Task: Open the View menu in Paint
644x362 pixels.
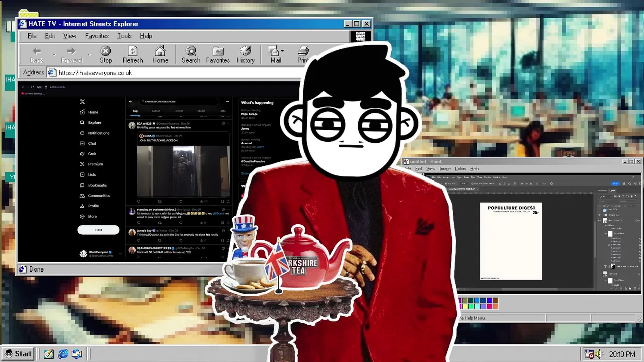Action: [431, 169]
